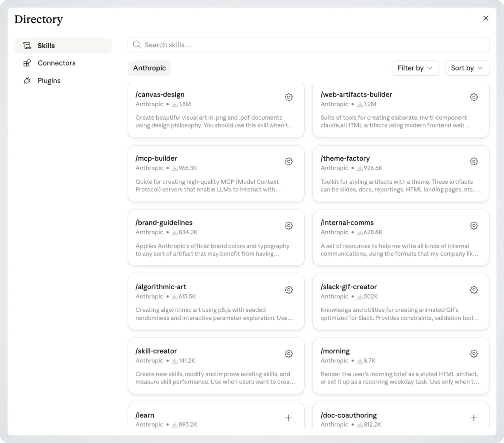This screenshot has width=504, height=443.
Task: Focus the Search skills input field
Action: [x=309, y=45]
